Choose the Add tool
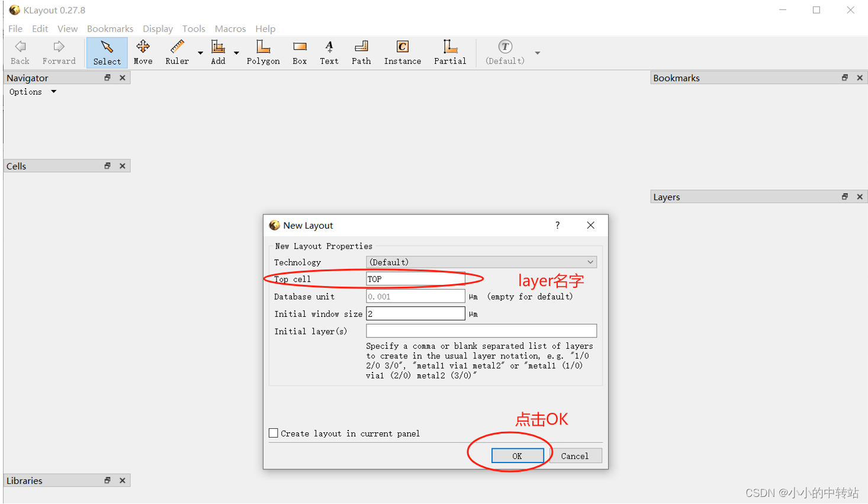Viewport: 868px width, 504px height. tap(218, 53)
